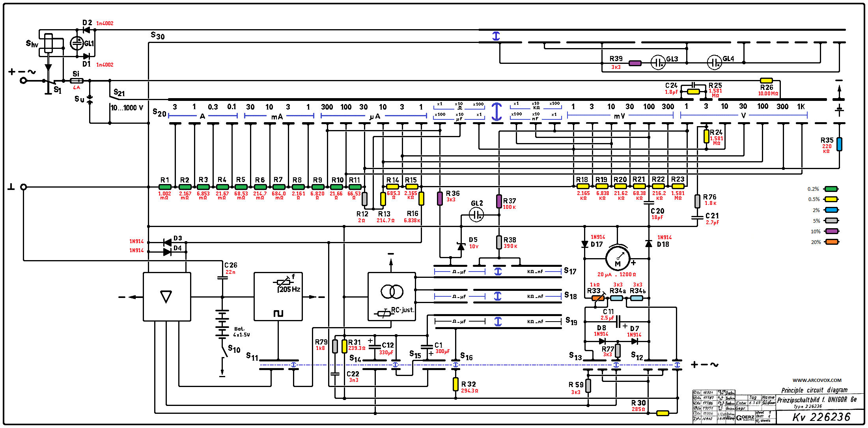
Task: Click the battery cell stack symbol
Action: [222, 324]
